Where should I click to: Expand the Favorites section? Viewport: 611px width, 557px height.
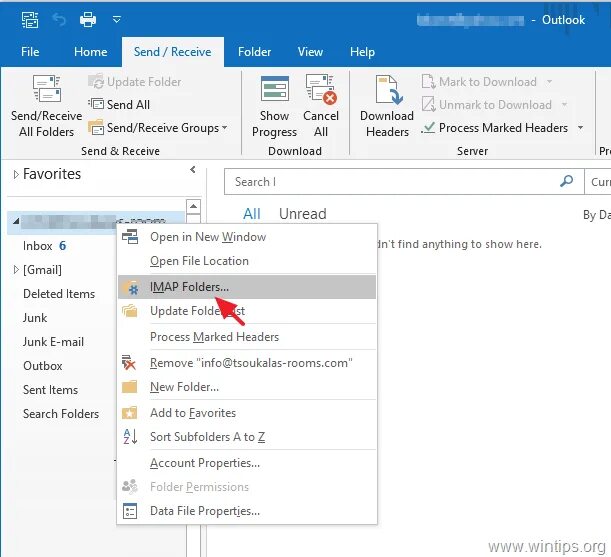pos(16,174)
